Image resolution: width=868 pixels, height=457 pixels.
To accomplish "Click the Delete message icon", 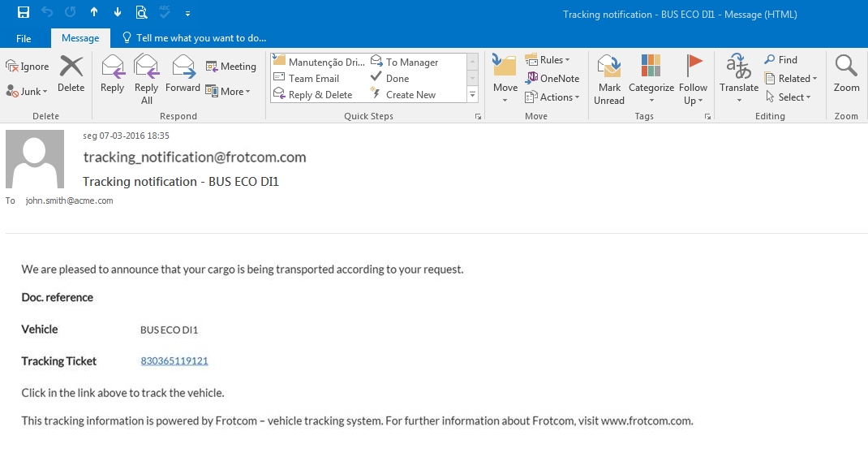I will tap(71, 74).
